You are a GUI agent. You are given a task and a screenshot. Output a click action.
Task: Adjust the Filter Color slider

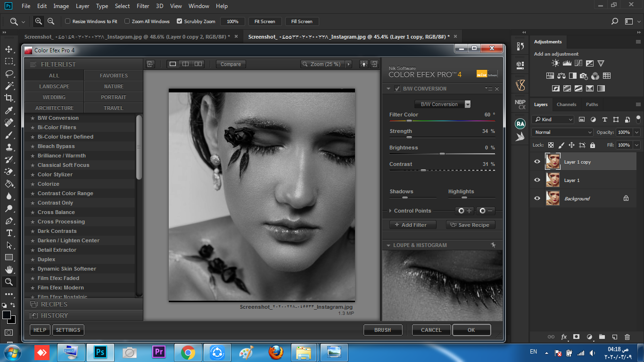[409, 121]
